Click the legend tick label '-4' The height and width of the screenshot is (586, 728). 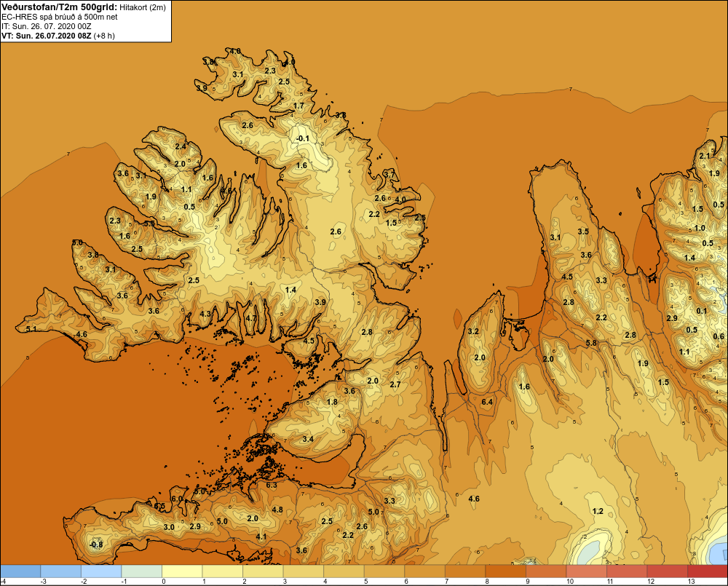point(3,582)
